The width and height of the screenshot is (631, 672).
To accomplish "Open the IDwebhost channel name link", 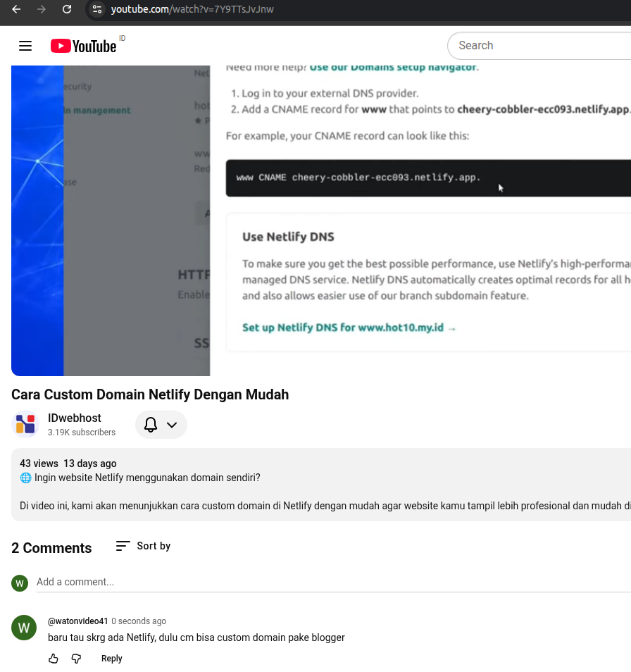I will click(x=75, y=418).
